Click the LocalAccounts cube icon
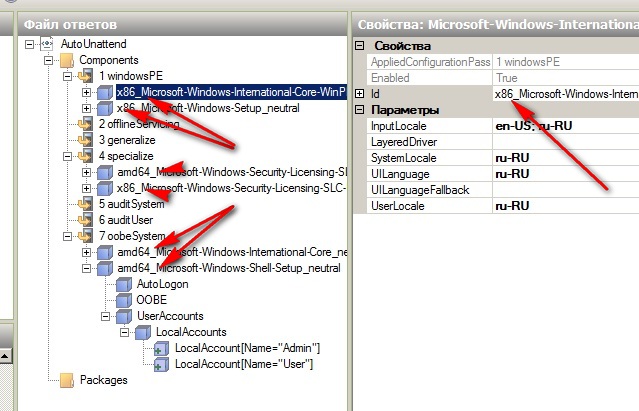 coord(143,332)
